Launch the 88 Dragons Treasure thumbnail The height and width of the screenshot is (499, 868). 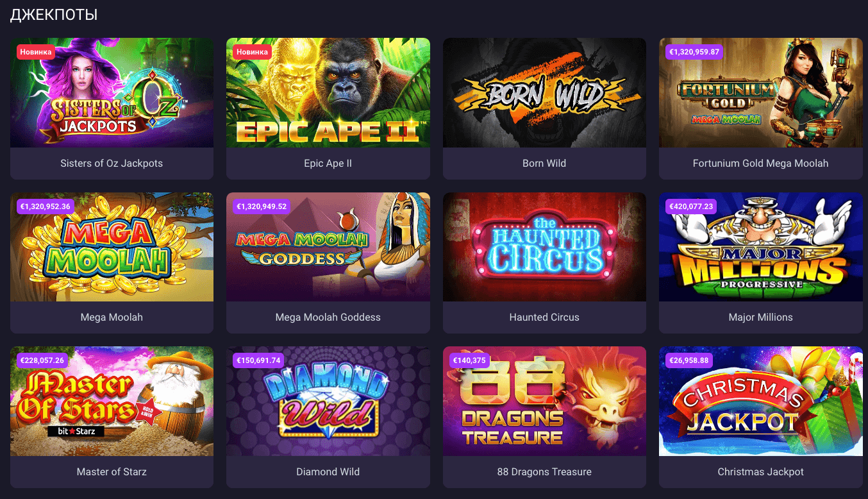tap(544, 402)
